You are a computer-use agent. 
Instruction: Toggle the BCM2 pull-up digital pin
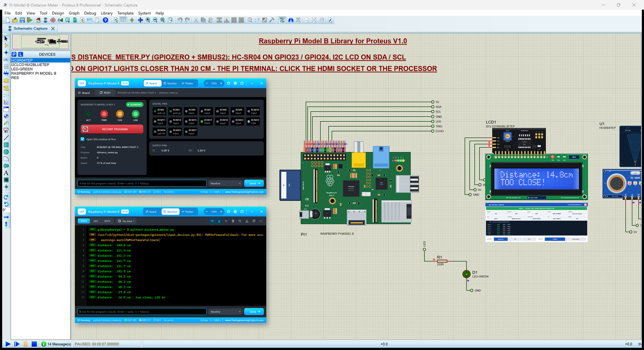[160, 111]
